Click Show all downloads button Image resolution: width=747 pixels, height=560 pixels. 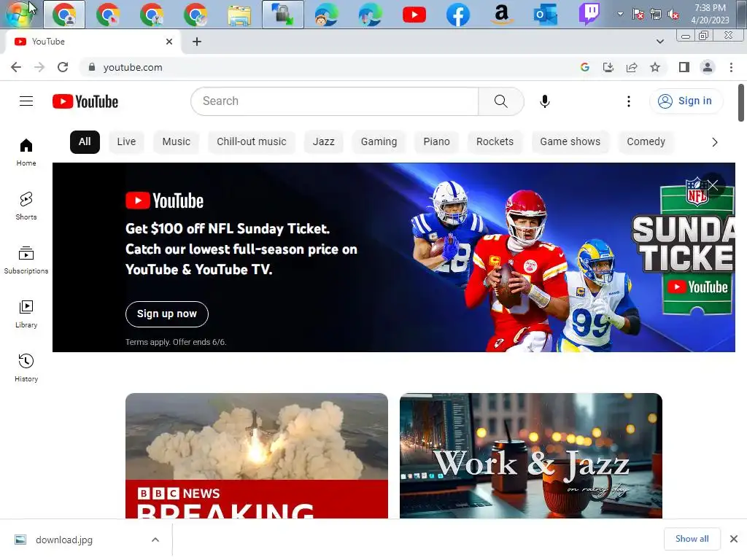[x=692, y=539]
